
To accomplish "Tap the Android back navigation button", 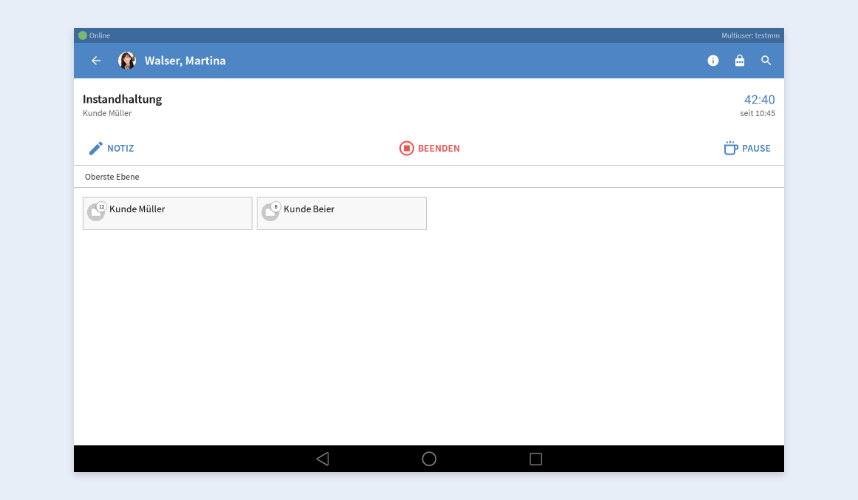I will point(323,459).
